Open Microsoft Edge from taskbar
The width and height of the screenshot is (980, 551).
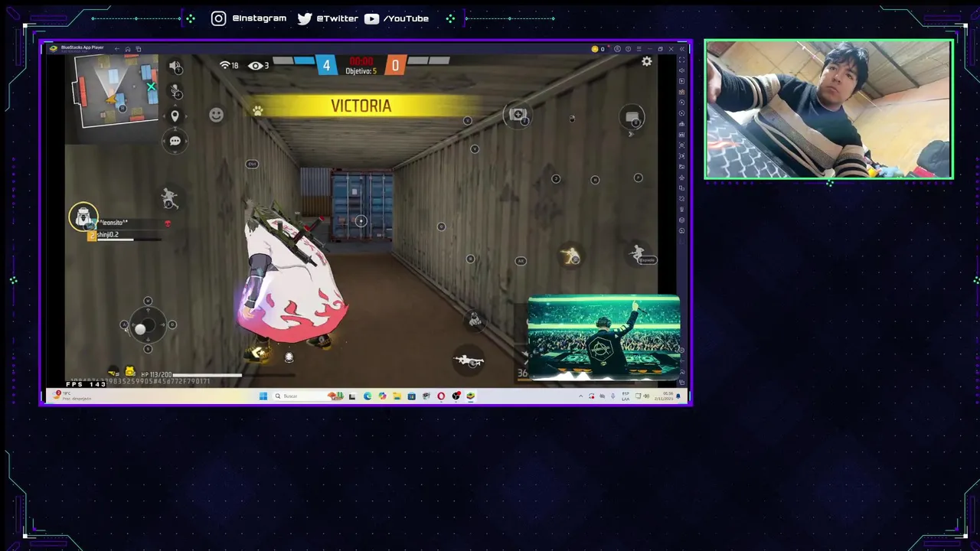367,396
